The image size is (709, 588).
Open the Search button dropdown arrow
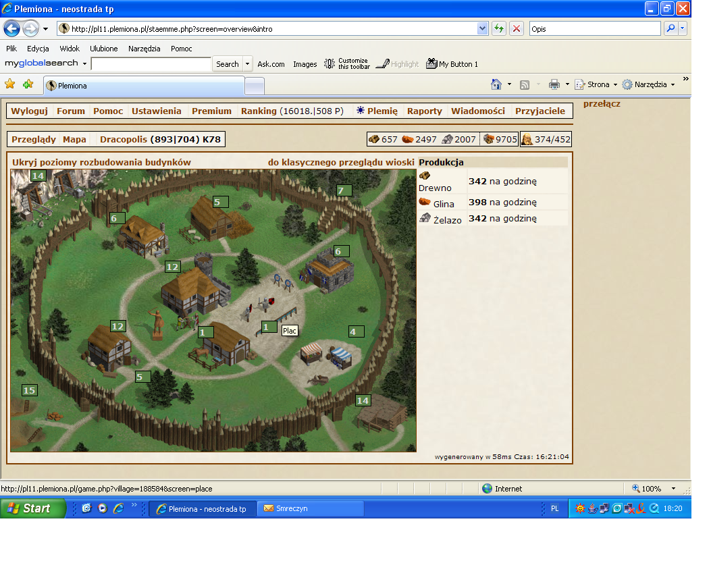[247, 63]
